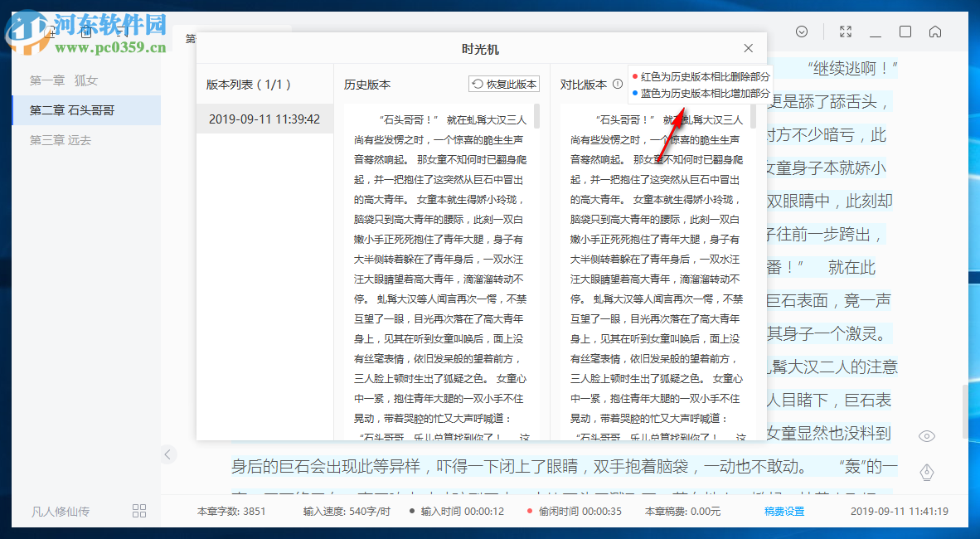Click the 历史版本 heading
The height and width of the screenshot is (539, 980).
(367, 85)
